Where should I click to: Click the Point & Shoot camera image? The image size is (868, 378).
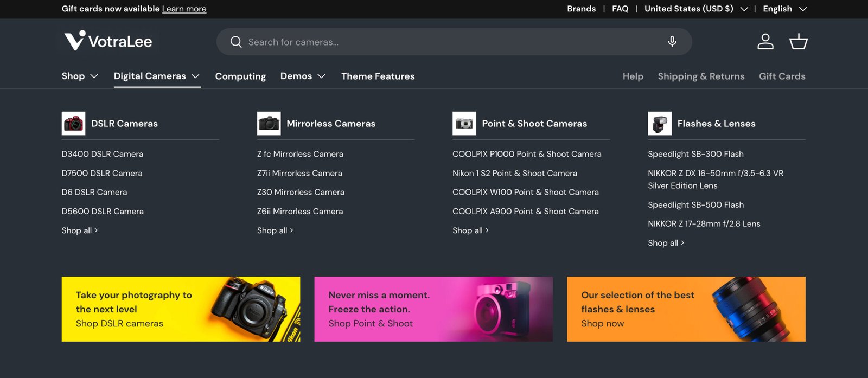[x=464, y=124]
